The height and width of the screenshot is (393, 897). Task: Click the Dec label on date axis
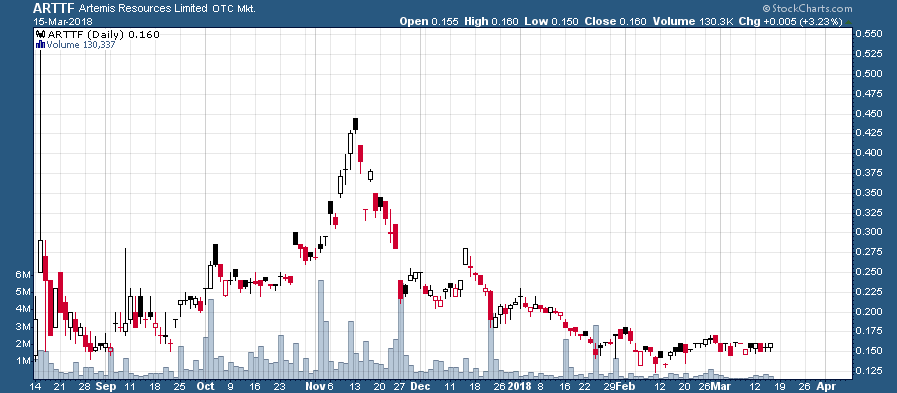point(420,386)
